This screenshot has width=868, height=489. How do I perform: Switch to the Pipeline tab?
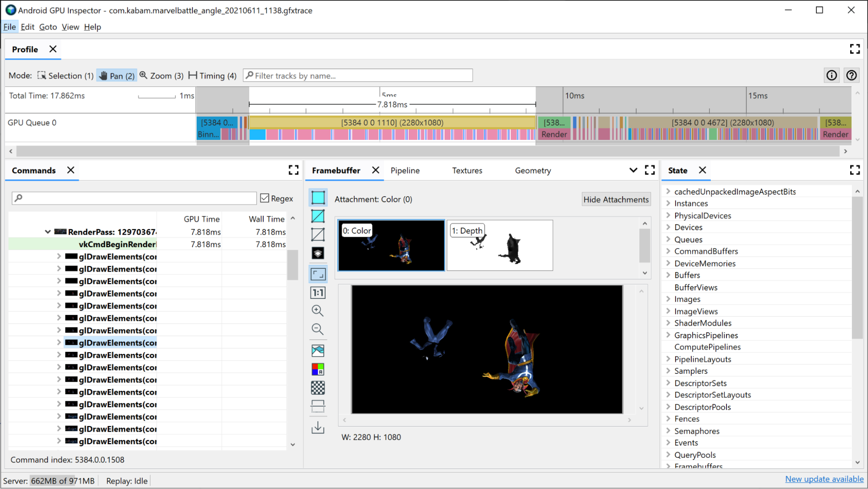(x=405, y=171)
